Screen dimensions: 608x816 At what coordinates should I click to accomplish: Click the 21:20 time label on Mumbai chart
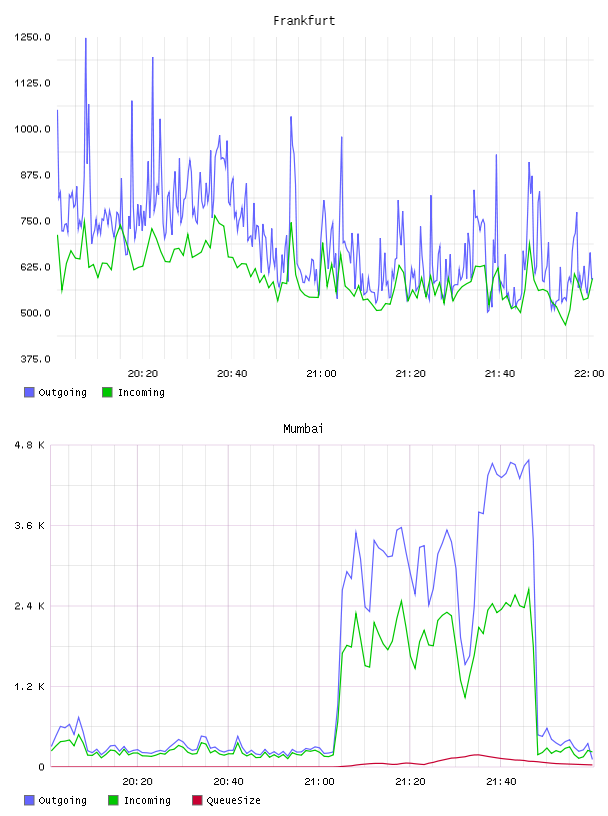click(410, 782)
